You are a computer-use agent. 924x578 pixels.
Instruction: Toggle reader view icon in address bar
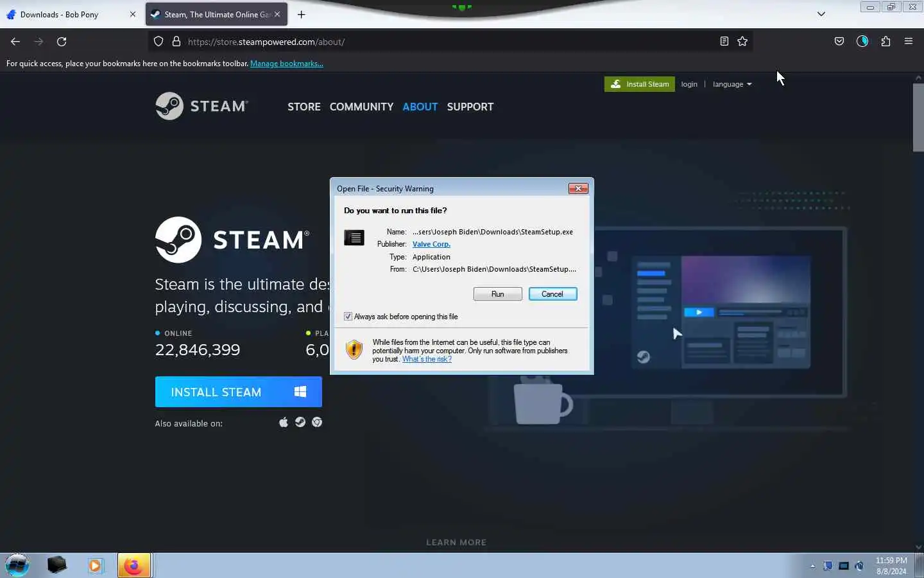724,42
